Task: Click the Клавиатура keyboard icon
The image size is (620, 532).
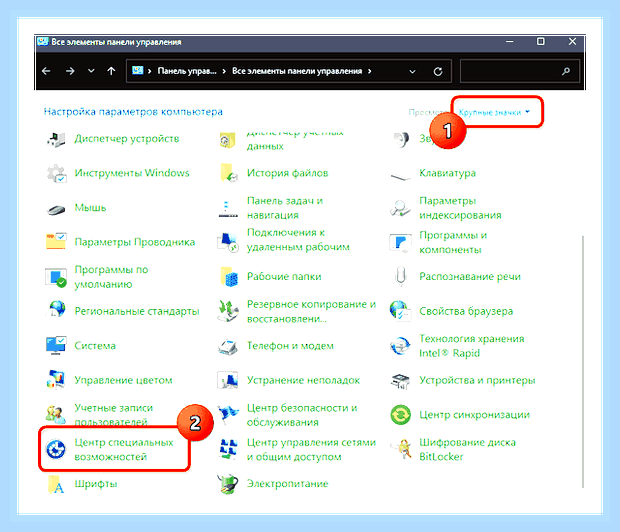Action: 400,176
